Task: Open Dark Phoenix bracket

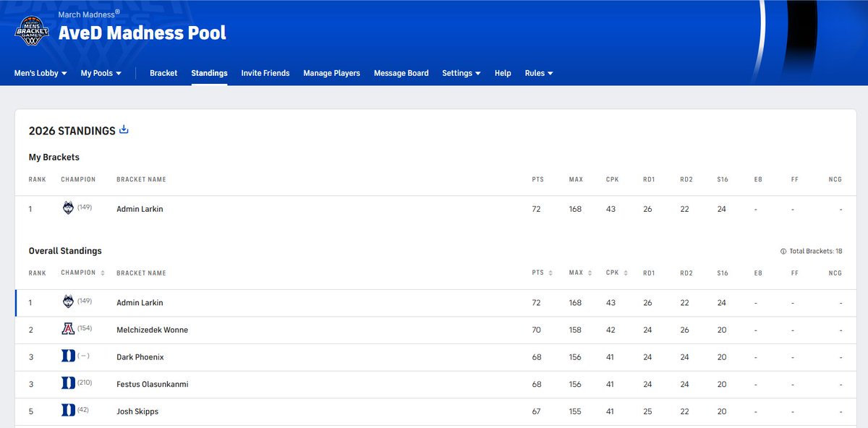Action: 140,357
